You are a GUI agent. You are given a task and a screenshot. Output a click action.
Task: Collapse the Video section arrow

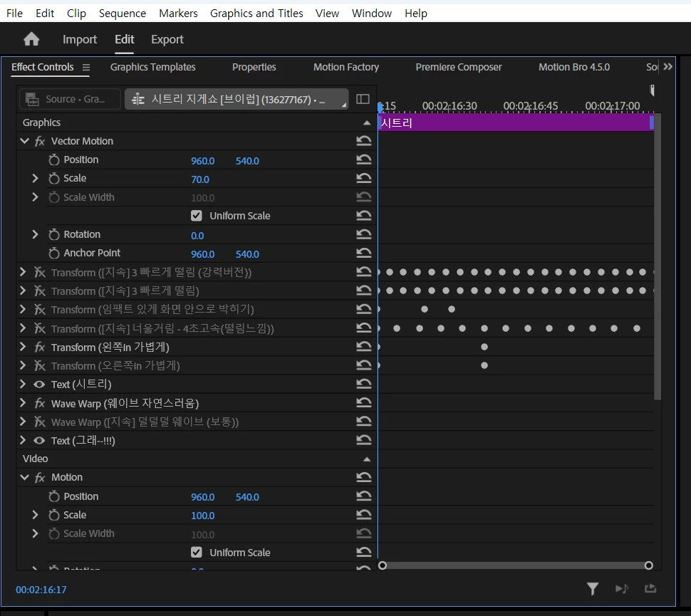[x=367, y=459]
